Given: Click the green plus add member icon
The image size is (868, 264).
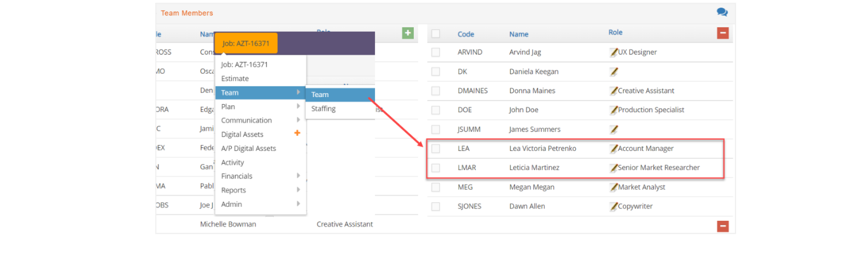Looking at the screenshot, I should [407, 33].
